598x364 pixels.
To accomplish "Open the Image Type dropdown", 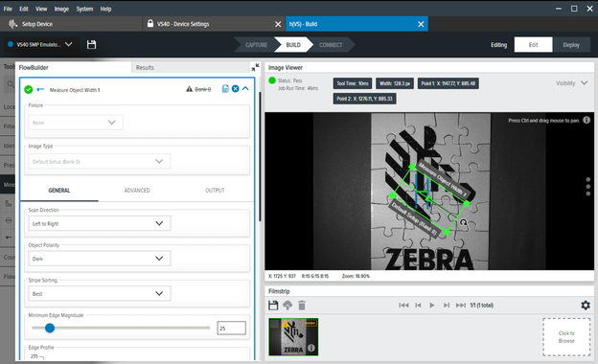I will [99, 161].
